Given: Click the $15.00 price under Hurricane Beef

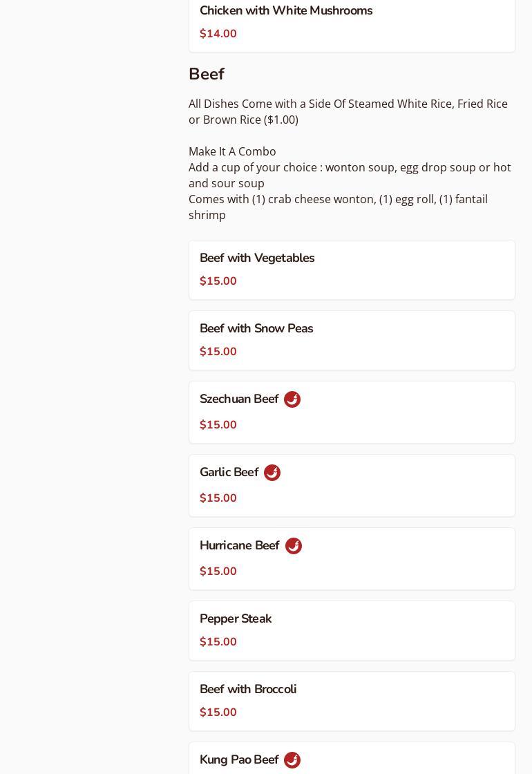Looking at the screenshot, I should pos(218,572).
